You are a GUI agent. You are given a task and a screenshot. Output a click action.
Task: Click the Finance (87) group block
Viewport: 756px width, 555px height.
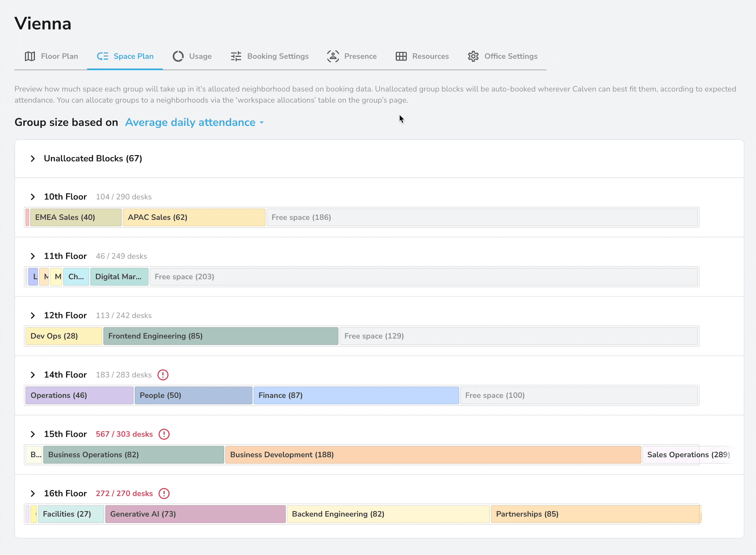tap(356, 396)
